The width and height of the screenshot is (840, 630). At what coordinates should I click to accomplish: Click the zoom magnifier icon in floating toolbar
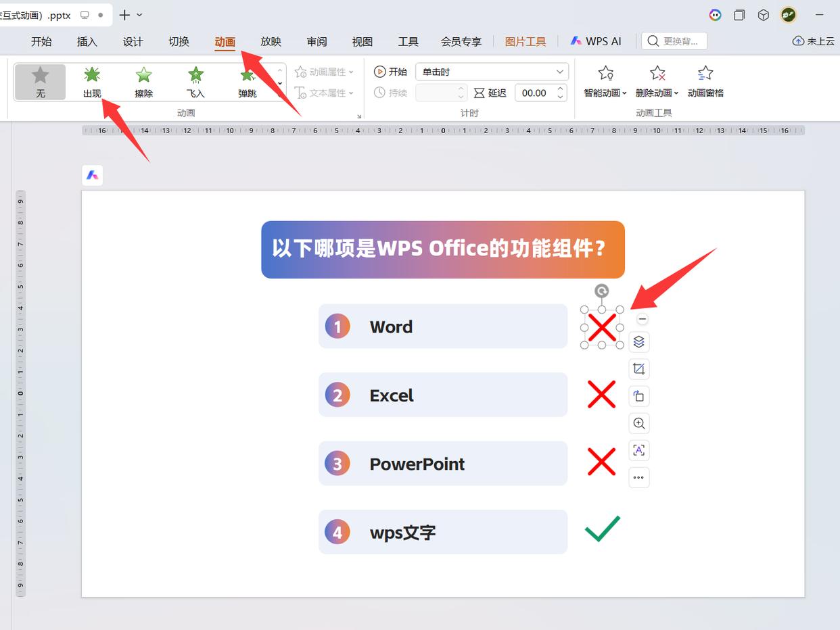tap(638, 423)
